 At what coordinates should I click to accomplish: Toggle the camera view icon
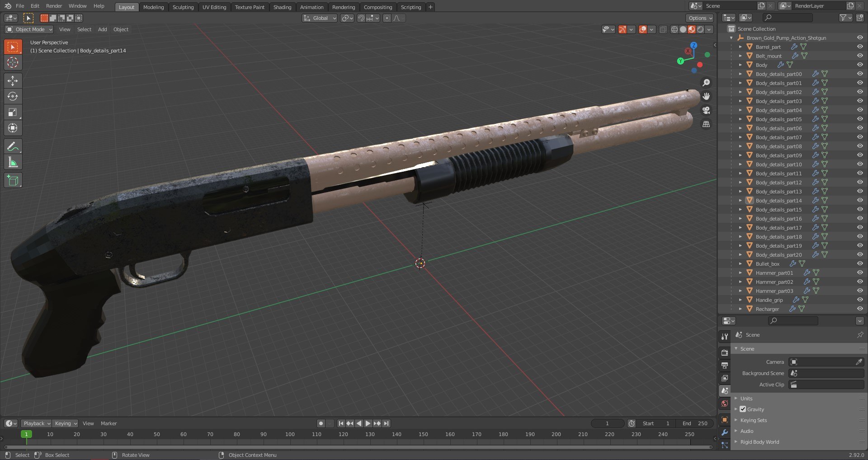point(706,110)
